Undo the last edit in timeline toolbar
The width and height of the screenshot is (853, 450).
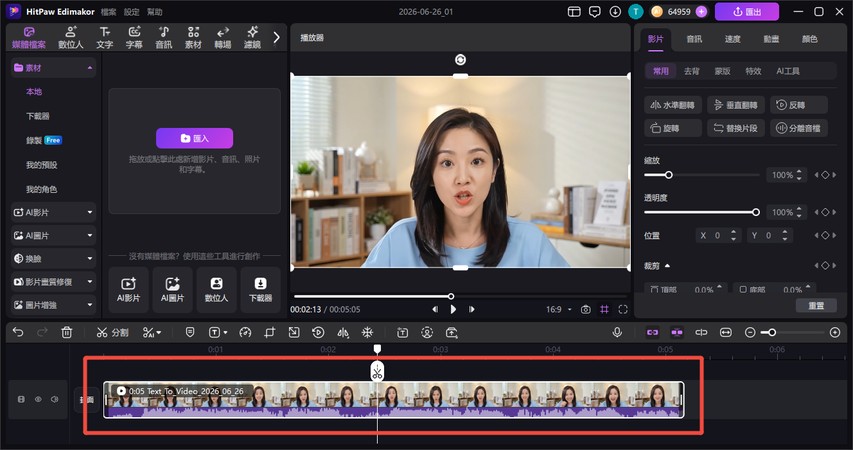click(x=18, y=332)
